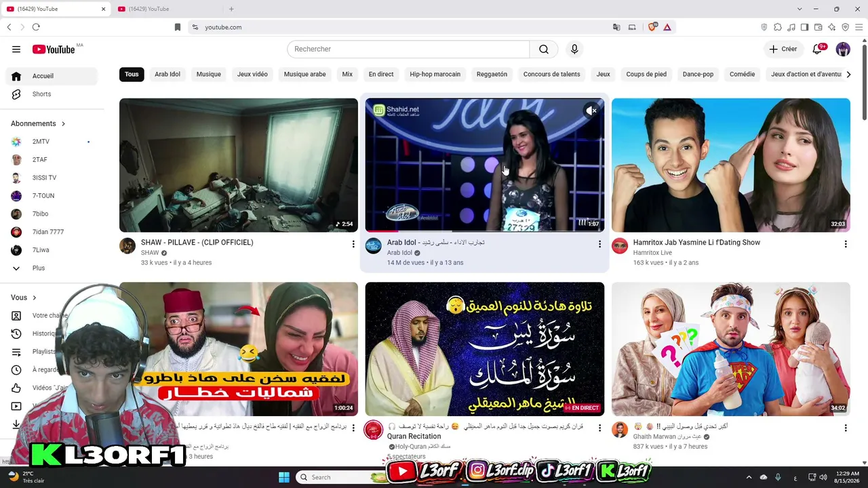Select the Arab Idol filter chip
The image size is (868, 488).
pyautogui.click(x=167, y=75)
